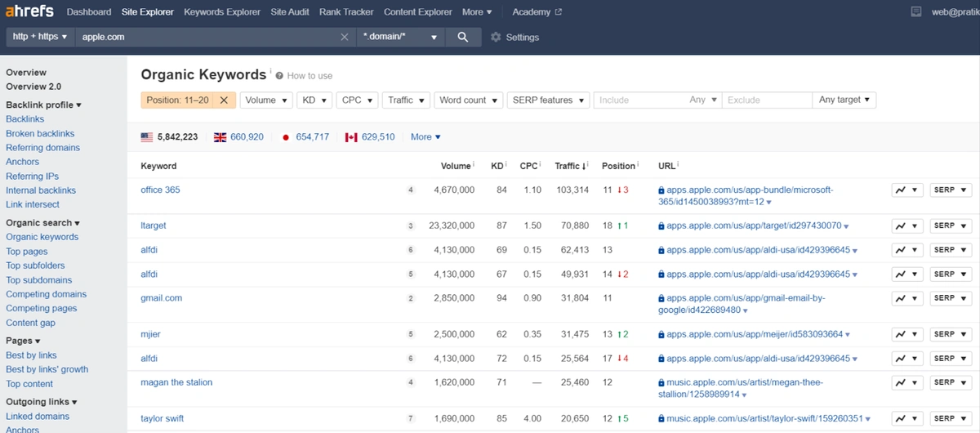Select the United Kingdom flag results
The image size is (980, 433).
click(238, 137)
